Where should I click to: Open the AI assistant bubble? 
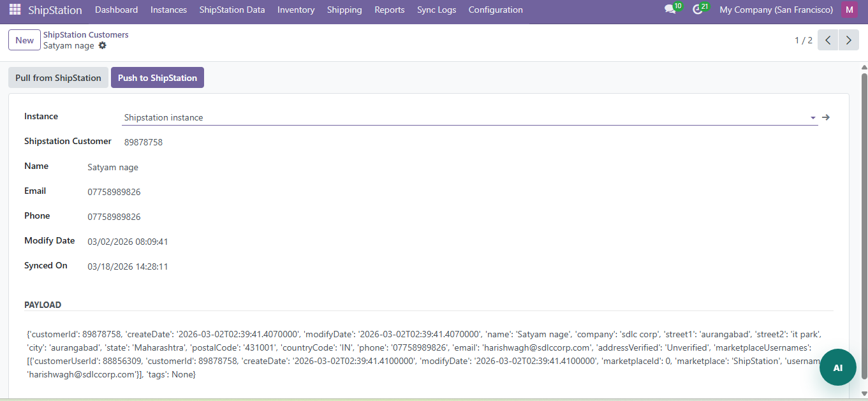[837, 368]
